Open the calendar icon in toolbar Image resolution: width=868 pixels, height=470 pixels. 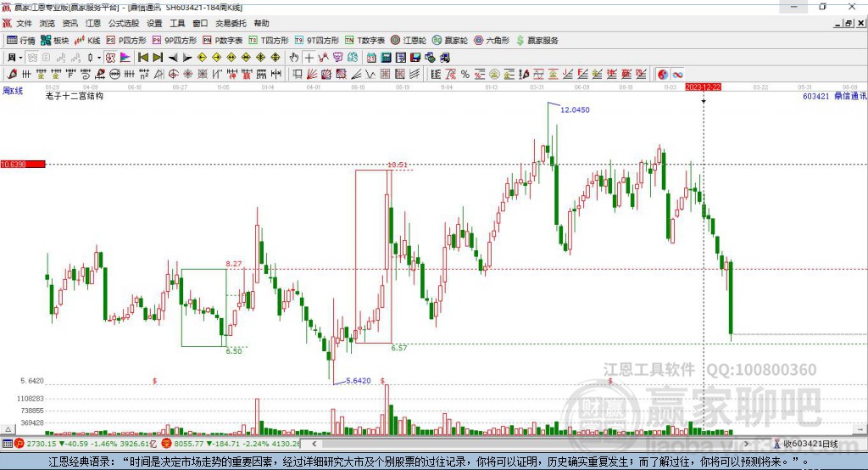click(x=371, y=58)
